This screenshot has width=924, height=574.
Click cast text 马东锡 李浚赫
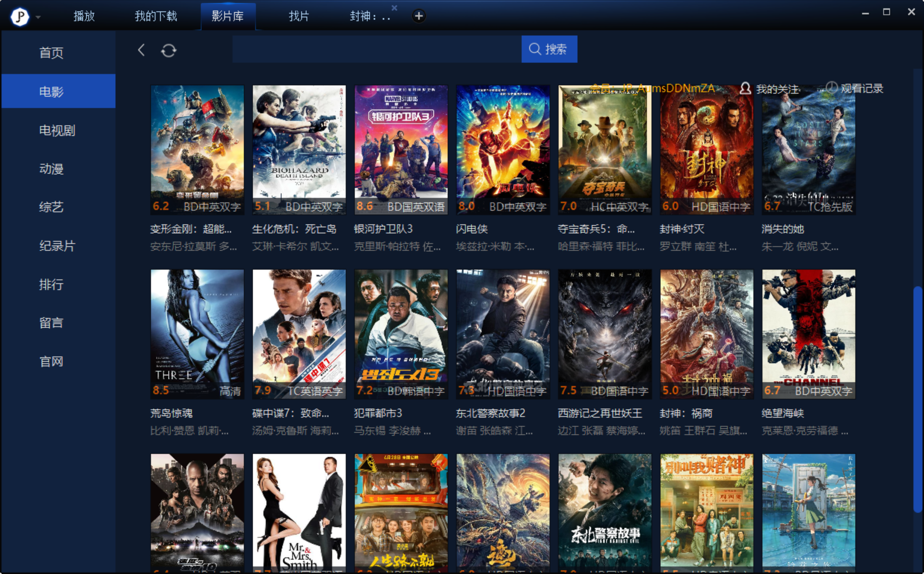tap(392, 431)
